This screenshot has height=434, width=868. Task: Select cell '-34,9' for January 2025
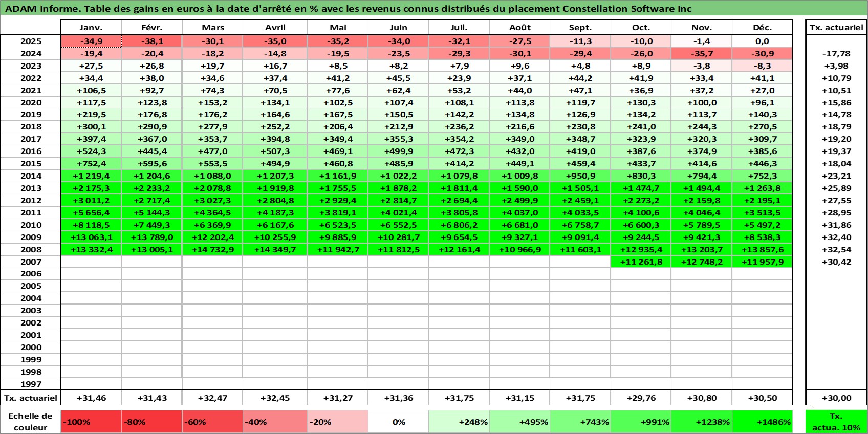[x=91, y=41]
